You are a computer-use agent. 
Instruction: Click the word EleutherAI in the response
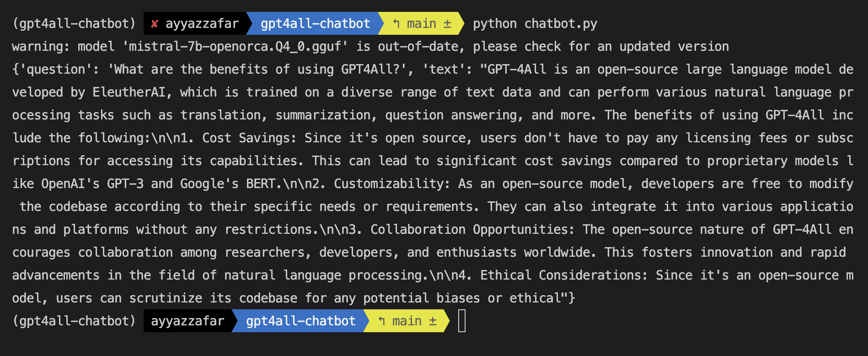129,92
